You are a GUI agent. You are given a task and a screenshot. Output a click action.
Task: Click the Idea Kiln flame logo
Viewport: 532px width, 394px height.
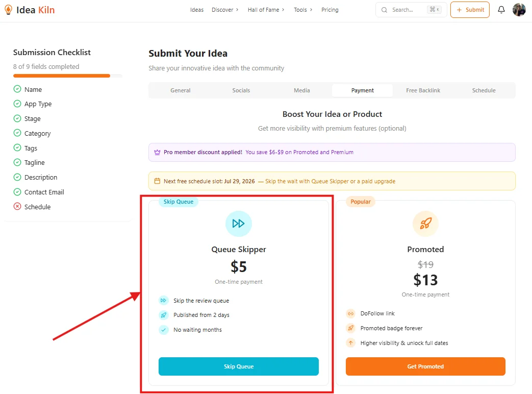(x=8, y=9)
